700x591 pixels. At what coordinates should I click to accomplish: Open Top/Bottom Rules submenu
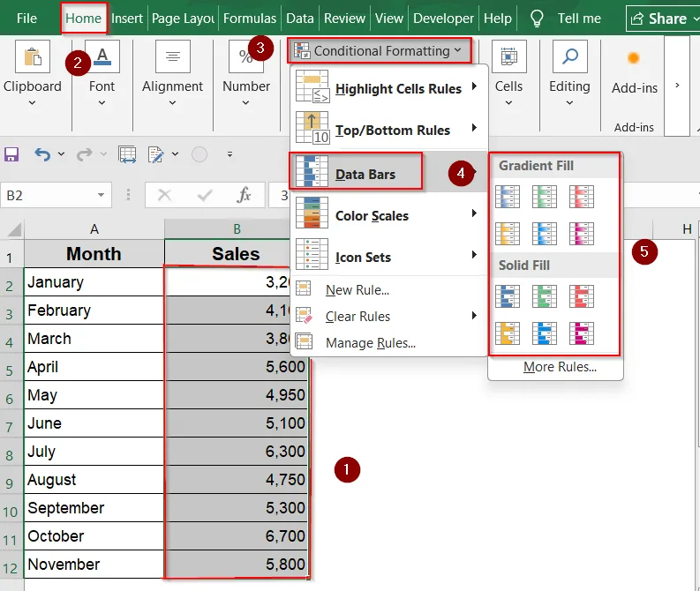click(x=388, y=129)
